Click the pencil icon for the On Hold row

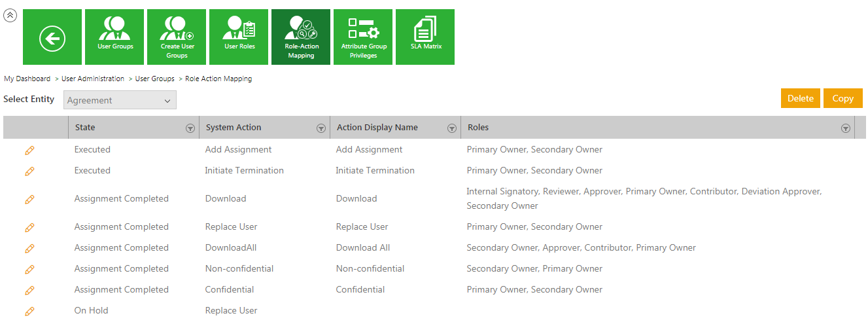pyautogui.click(x=29, y=312)
